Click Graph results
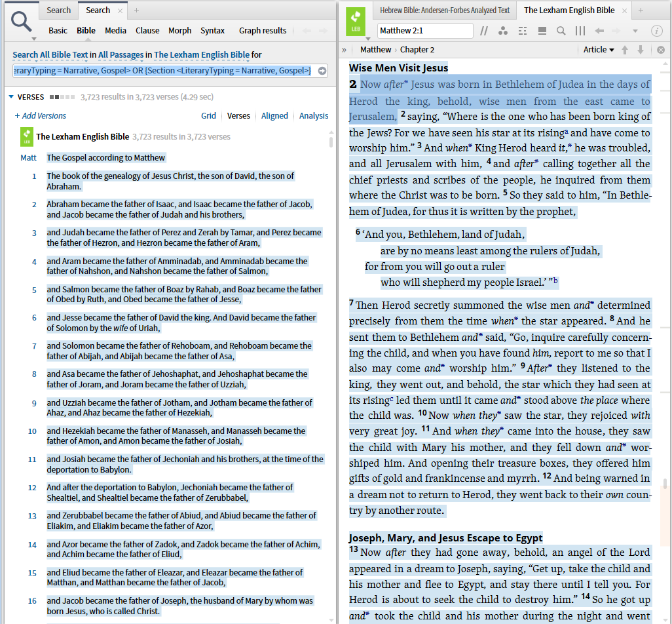 263,30
